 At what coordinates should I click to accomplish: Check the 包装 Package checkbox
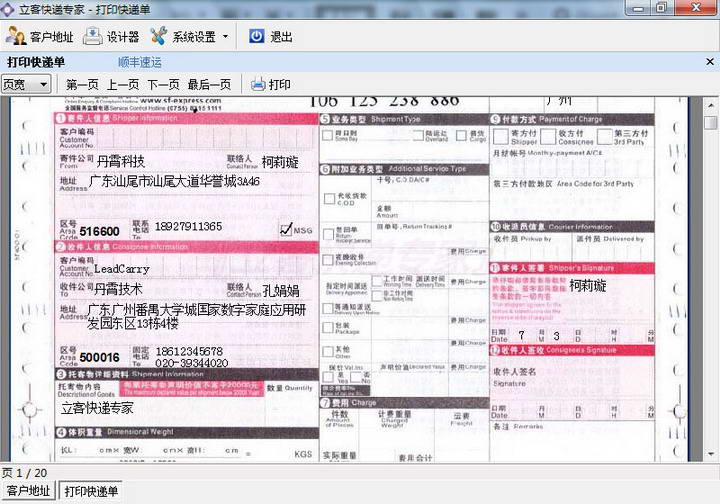(x=328, y=327)
